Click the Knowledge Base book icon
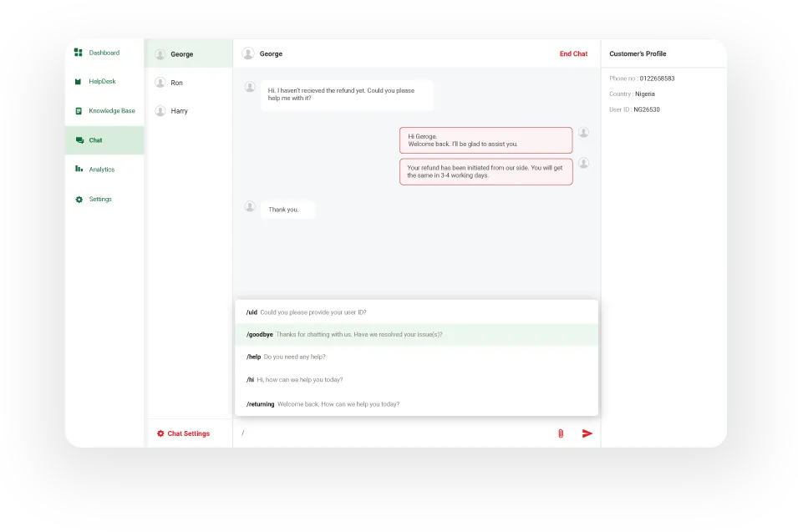The image size is (798, 532). coord(79,110)
